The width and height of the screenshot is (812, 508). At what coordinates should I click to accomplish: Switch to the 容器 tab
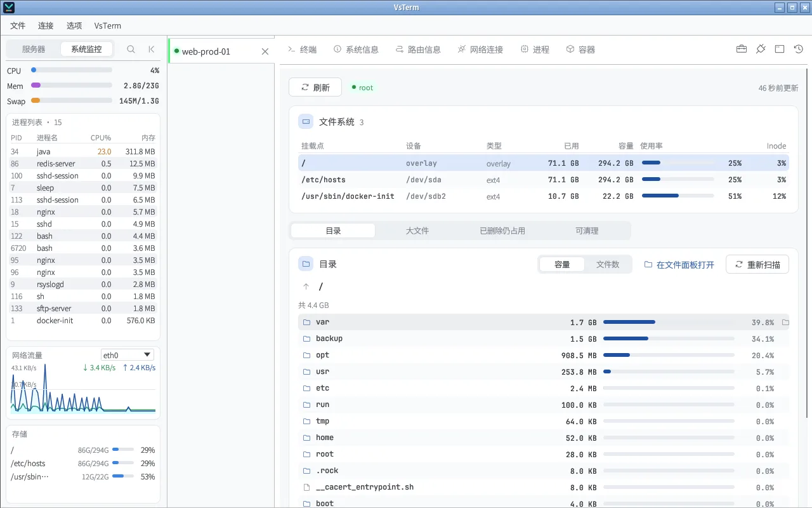click(x=580, y=49)
